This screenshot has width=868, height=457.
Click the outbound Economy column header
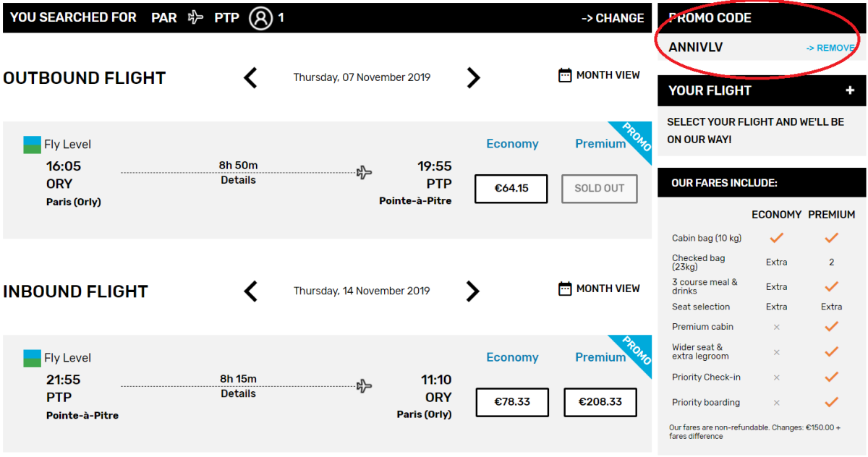coord(512,144)
